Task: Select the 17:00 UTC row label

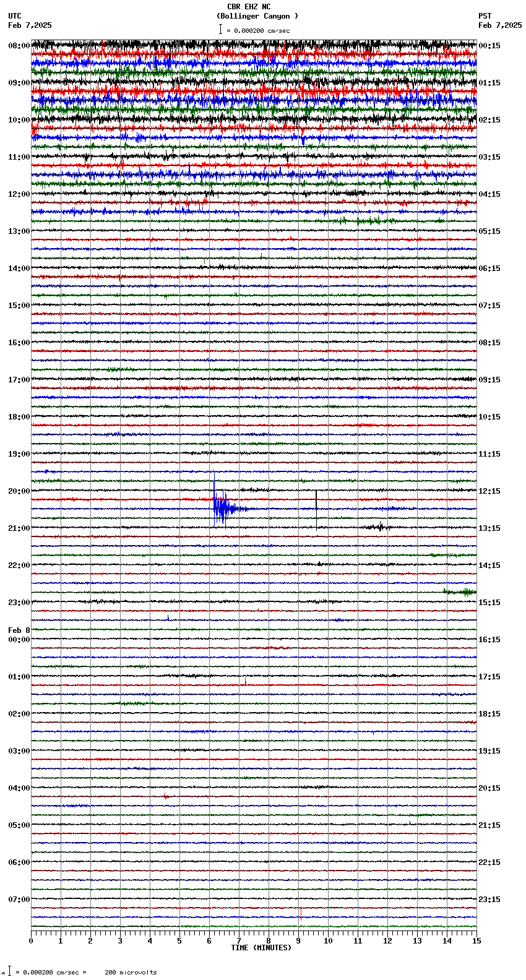Action: [x=19, y=380]
